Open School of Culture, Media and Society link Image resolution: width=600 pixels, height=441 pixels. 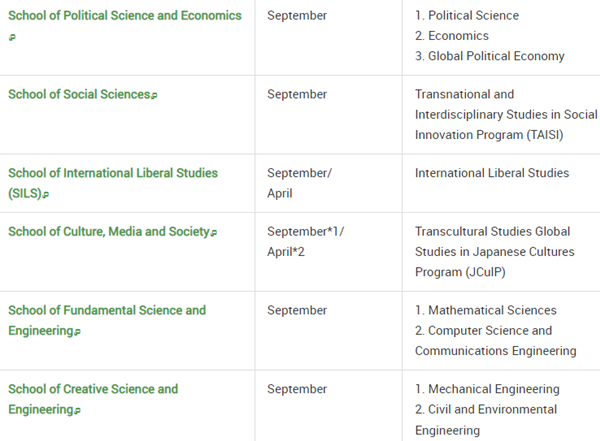(109, 232)
